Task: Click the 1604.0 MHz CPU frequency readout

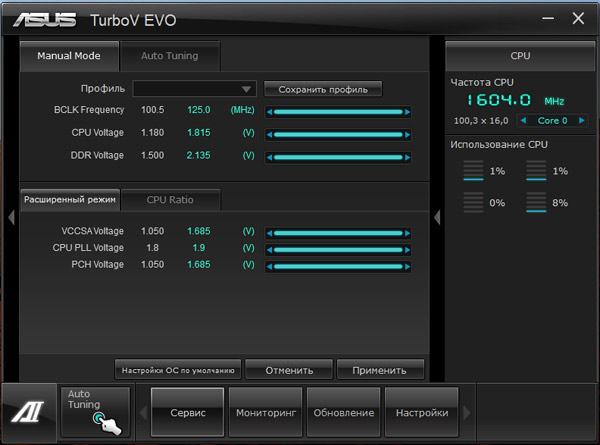Action: (x=515, y=100)
